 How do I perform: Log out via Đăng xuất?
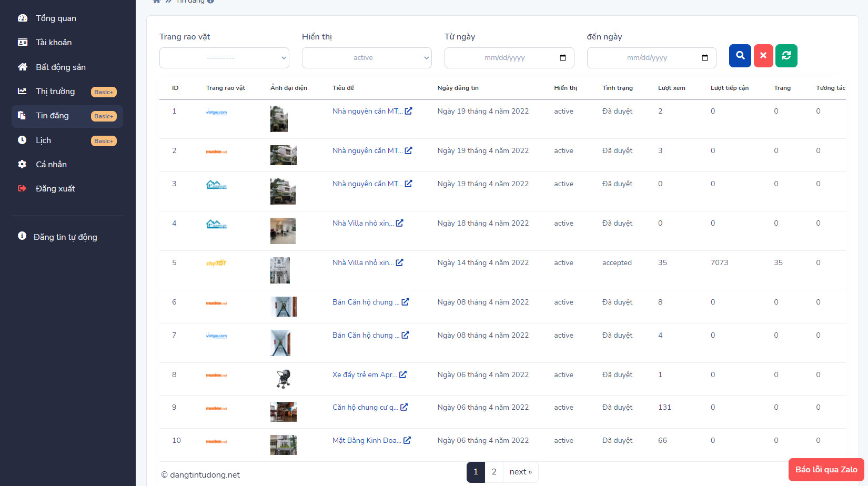[x=55, y=189]
